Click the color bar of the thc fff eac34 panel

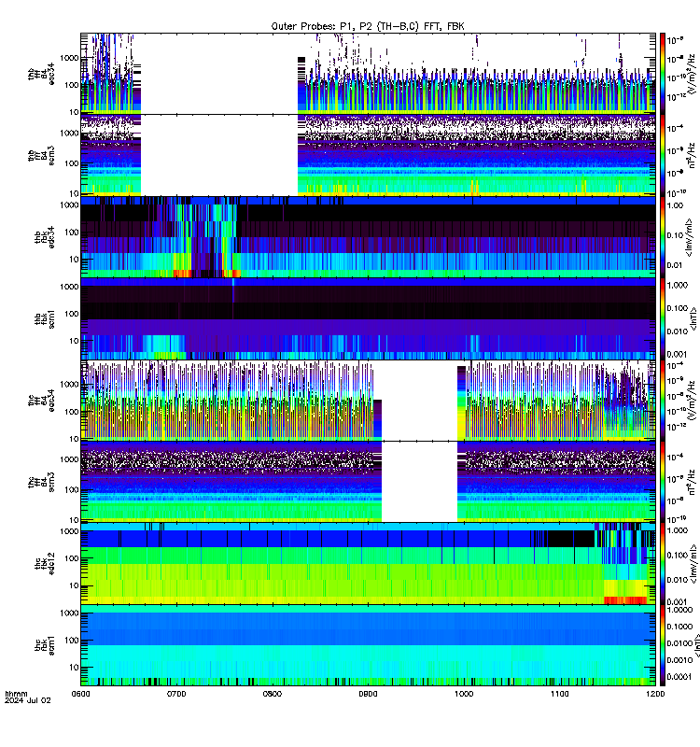click(x=663, y=401)
